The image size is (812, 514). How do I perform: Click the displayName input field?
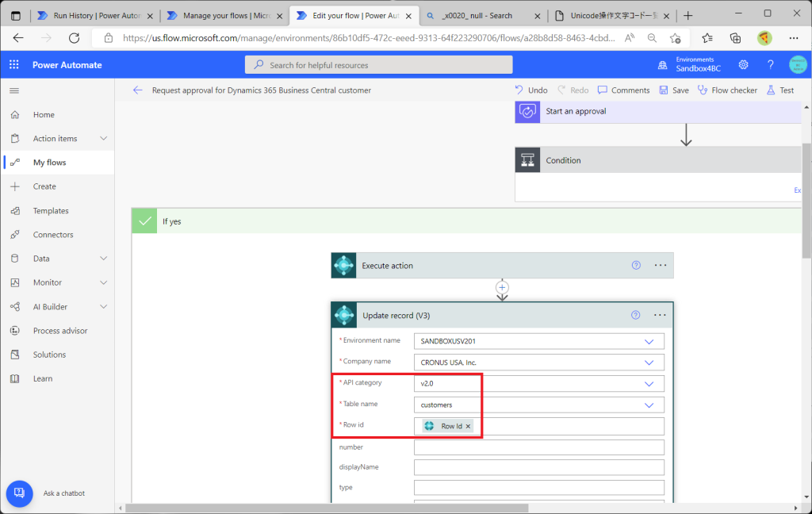click(x=538, y=467)
